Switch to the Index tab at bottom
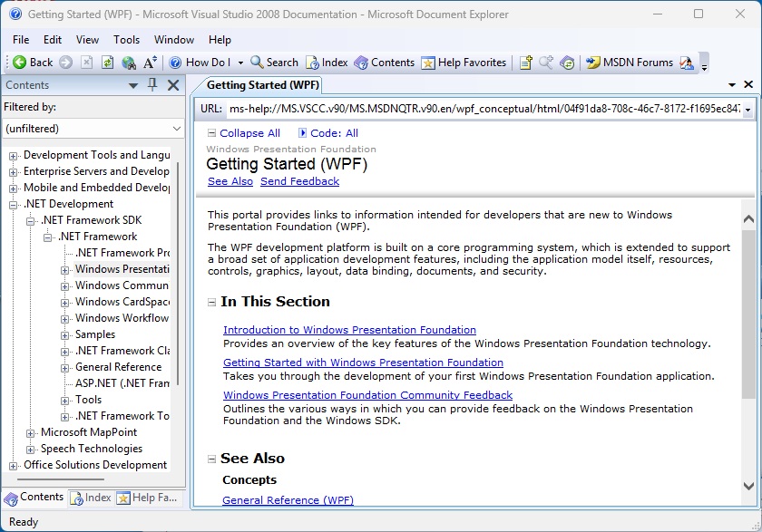762x532 pixels. [x=91, y=498]
